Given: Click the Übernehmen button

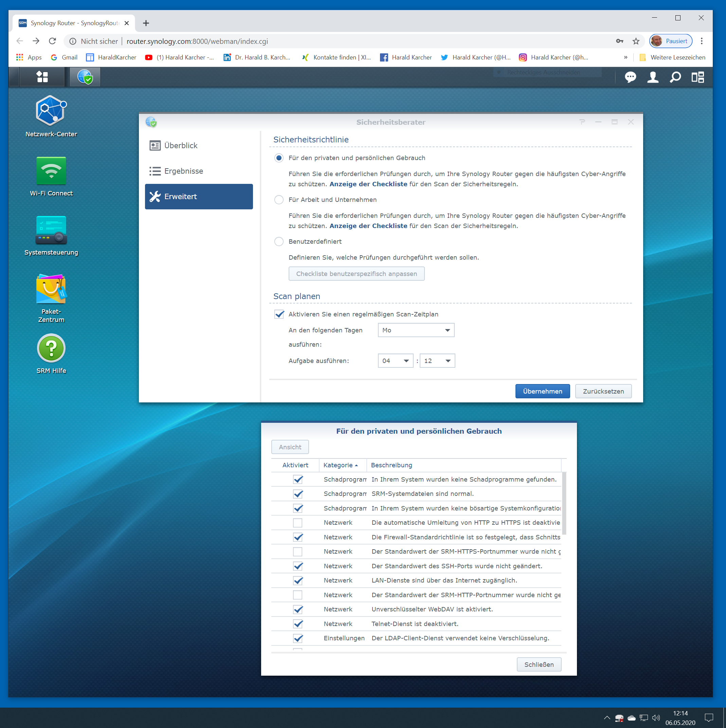Looking at the screenshot, I should click(x=542, y=391).
